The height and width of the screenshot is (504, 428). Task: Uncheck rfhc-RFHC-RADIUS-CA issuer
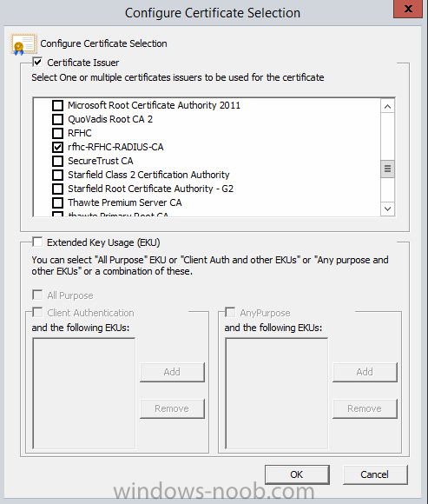(58, 147)
